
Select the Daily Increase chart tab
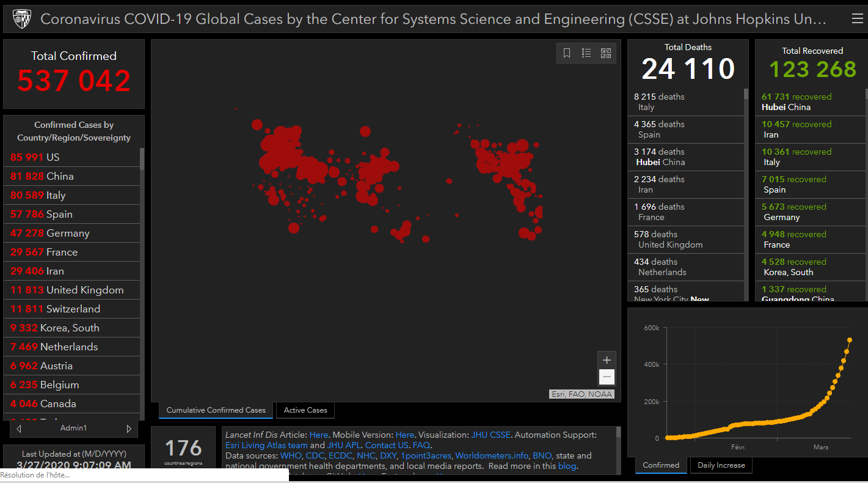tap(721, 465)
